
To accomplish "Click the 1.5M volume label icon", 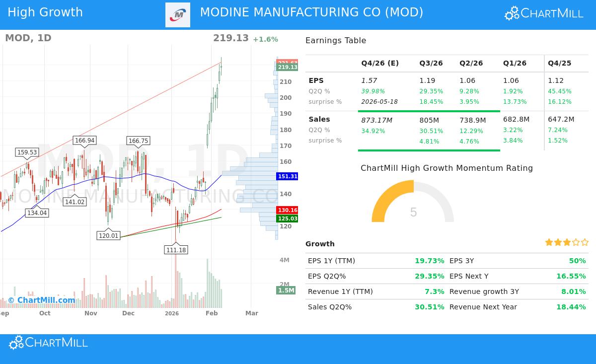I will [286, 291].
